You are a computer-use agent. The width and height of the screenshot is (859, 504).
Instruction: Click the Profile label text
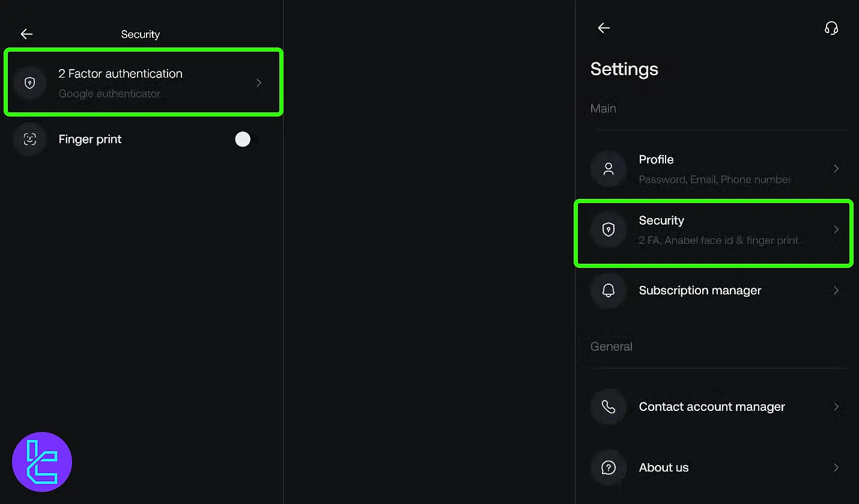click(656, 160)
